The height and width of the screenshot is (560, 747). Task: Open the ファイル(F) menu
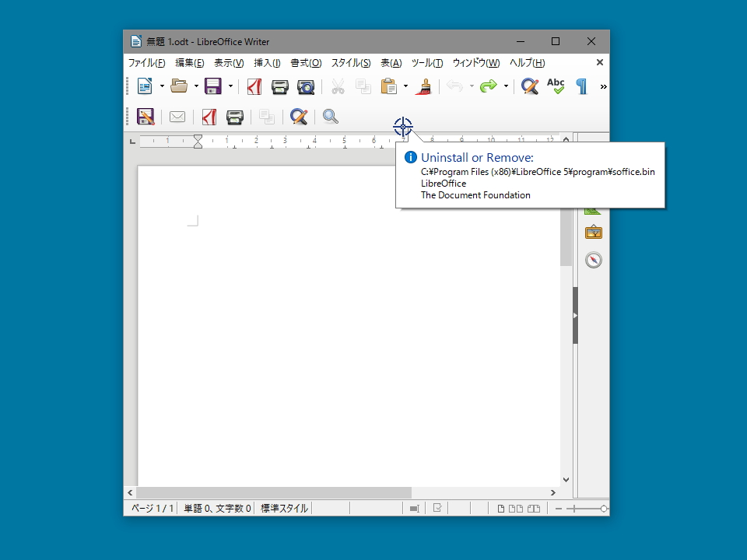coord(147,63)
